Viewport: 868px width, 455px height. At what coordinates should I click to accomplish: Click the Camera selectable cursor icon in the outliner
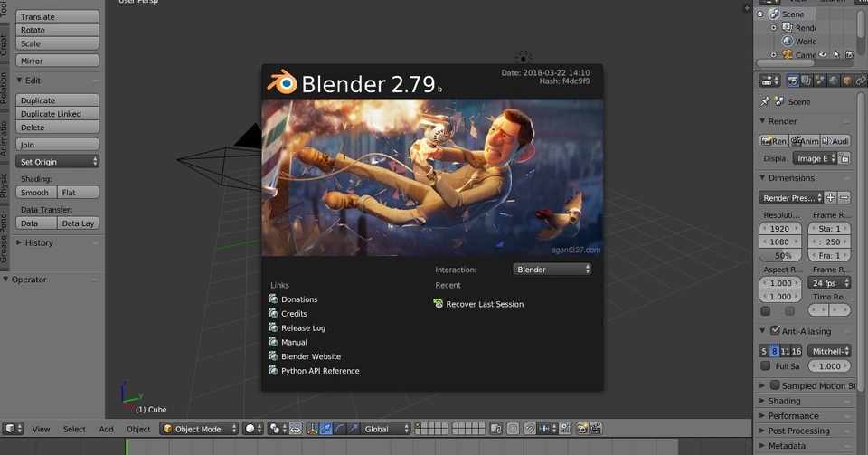click(x=836, y=54)
